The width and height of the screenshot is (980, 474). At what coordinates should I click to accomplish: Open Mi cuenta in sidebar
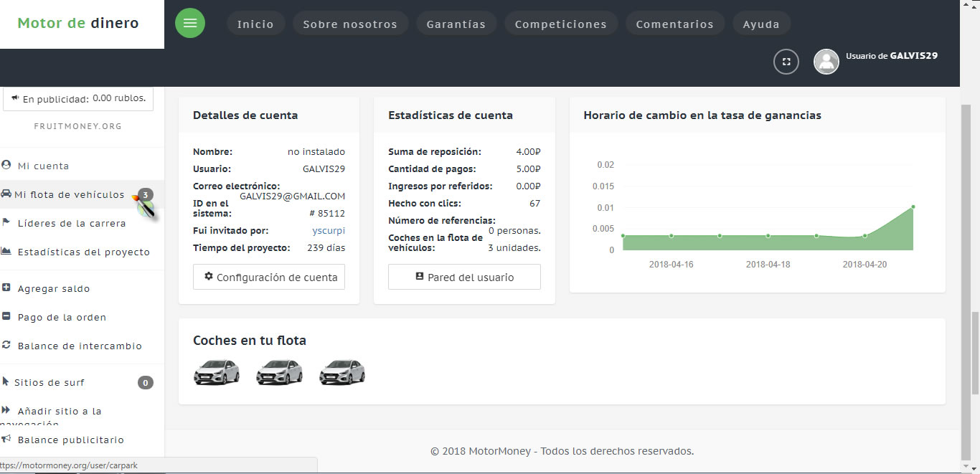point(43,166)
